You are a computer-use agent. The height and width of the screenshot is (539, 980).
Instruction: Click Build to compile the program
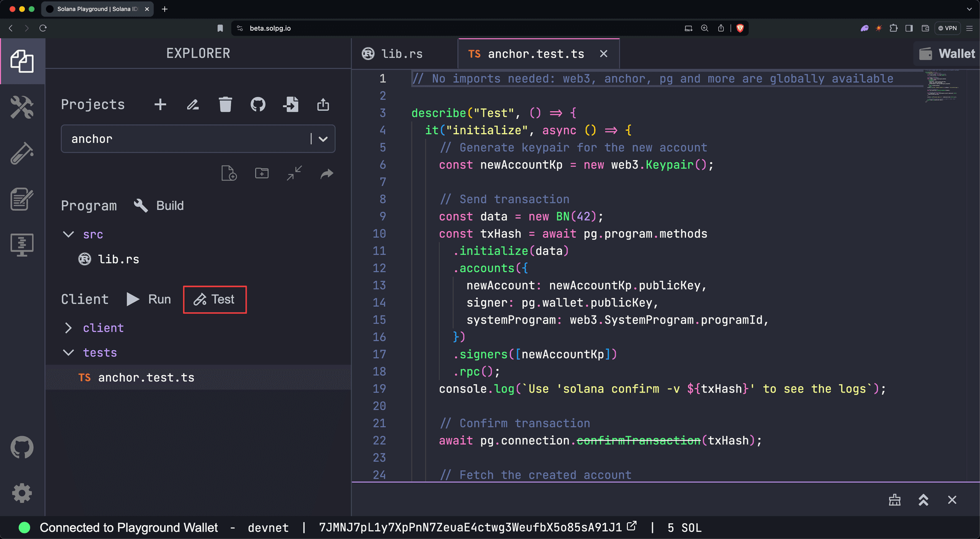(x=159, y=205)
